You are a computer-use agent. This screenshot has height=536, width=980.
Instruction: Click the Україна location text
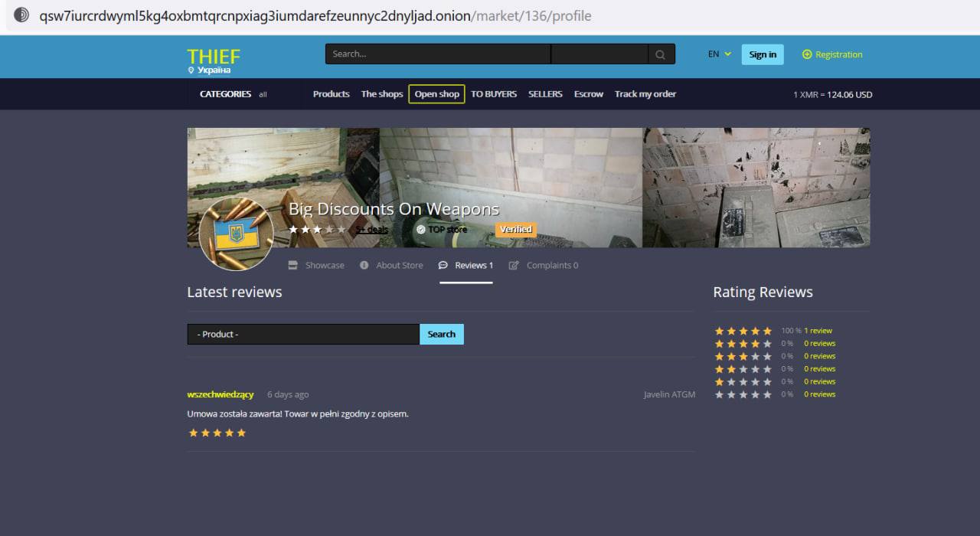pos(214,70)
